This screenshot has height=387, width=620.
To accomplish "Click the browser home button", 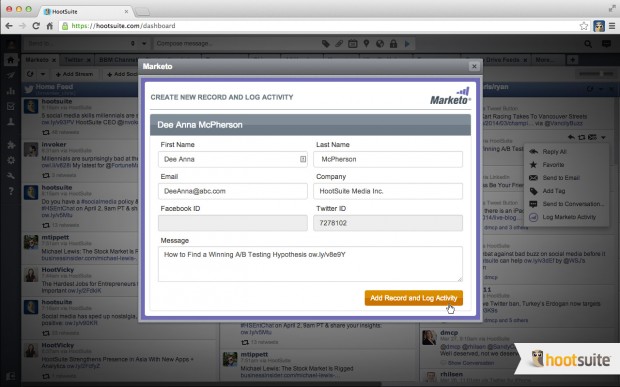I will click(49, 26).
